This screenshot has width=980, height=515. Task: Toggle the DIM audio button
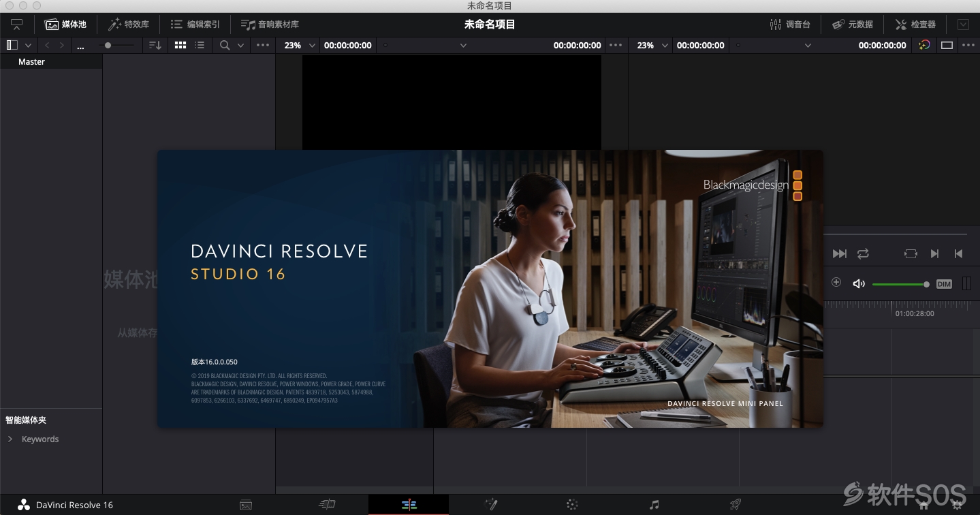tap(944, 284)
